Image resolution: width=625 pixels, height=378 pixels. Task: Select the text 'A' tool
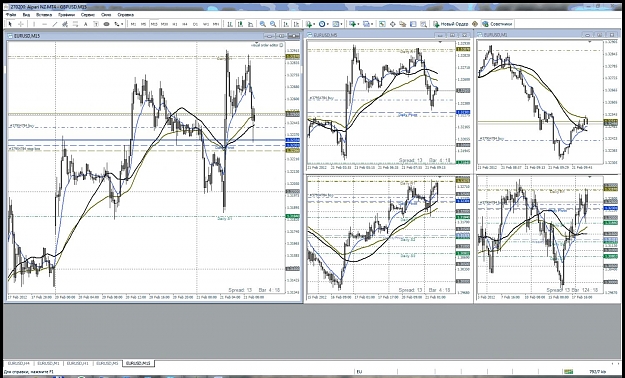click(x=85, y=24)
